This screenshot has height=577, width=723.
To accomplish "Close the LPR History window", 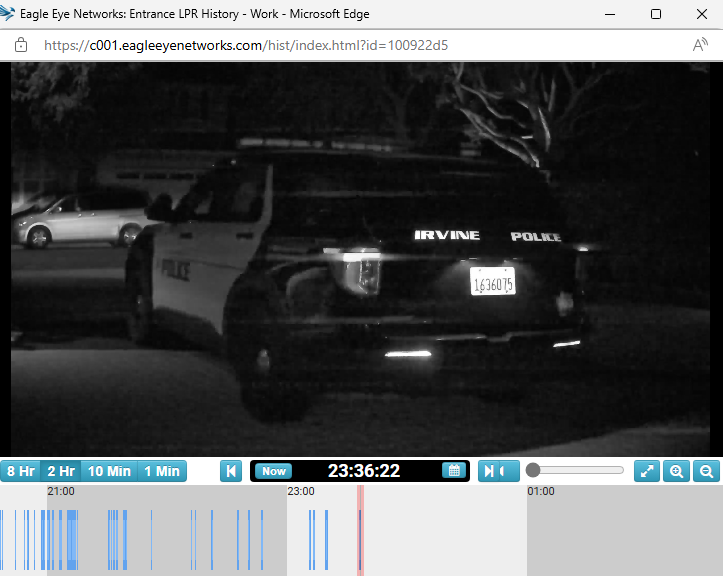I will click(702, 14).
